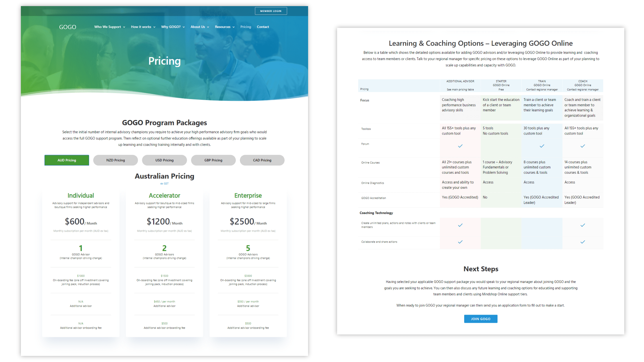
Task: Click the unlimited plans checkmark under Additional Advisor
Action: click(460, 225)
